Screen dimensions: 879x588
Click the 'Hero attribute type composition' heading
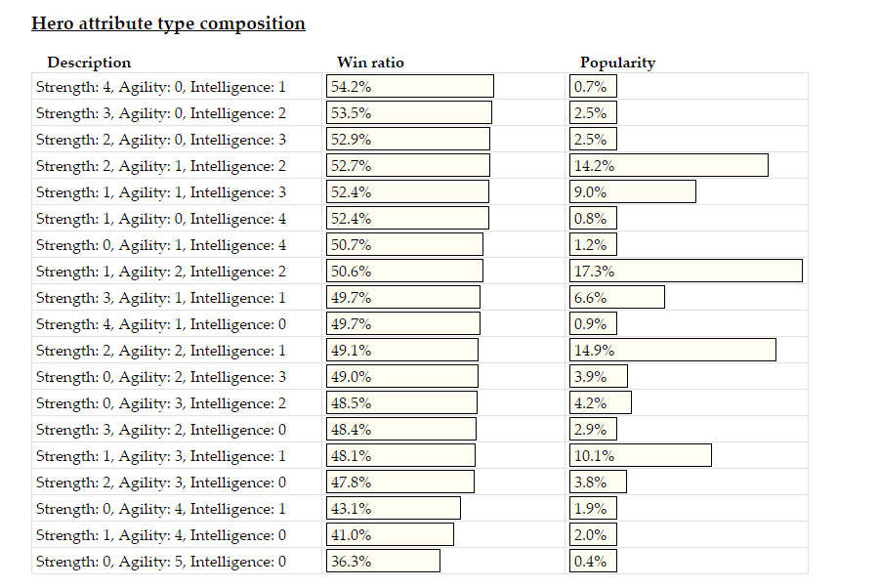(x=168, y=23)
